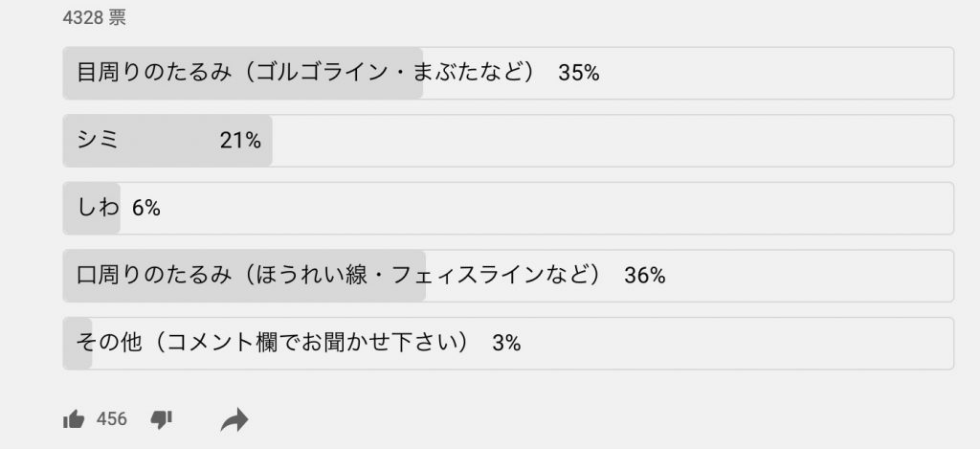The width and height of the screenshot is (980, 449).
Task: Pick the その他 poll option
Action: [x=508, y=344]
